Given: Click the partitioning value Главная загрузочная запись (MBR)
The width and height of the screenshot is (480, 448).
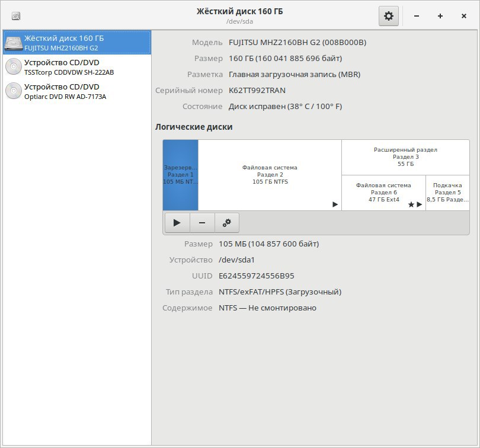Looking at the screenshot, I should [295, 75].
